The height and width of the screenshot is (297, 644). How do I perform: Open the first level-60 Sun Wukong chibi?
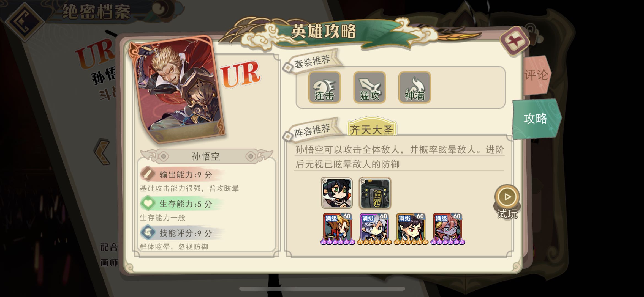pos(338,229)
